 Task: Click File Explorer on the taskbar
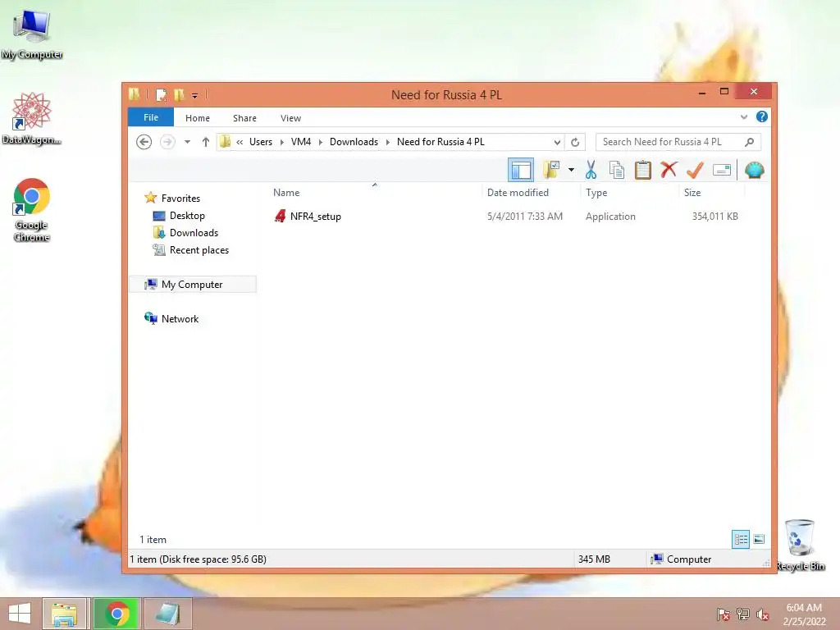64,614
